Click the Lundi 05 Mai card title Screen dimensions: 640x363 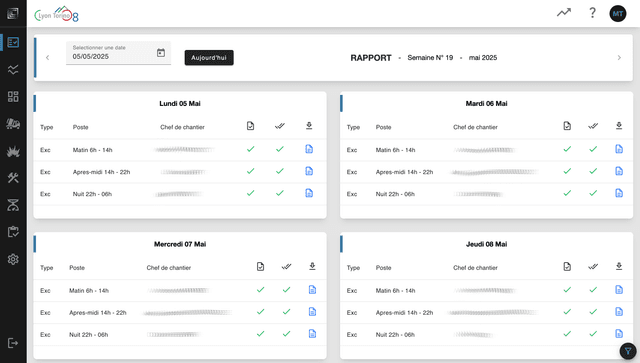(x=180, y=104)
